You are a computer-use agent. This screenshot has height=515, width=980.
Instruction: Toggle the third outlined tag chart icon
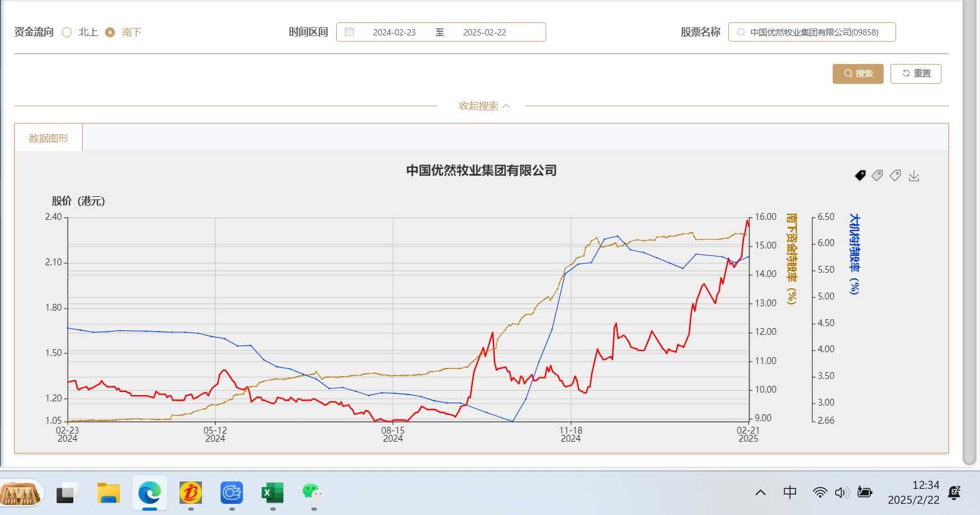click(x=895, y=176)
